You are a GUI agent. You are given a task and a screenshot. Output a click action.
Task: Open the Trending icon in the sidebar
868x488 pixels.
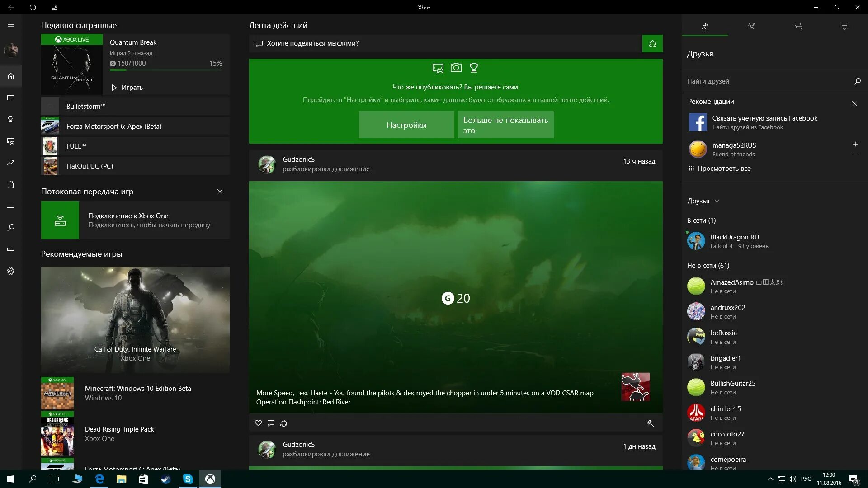click(x=11, y=163)
